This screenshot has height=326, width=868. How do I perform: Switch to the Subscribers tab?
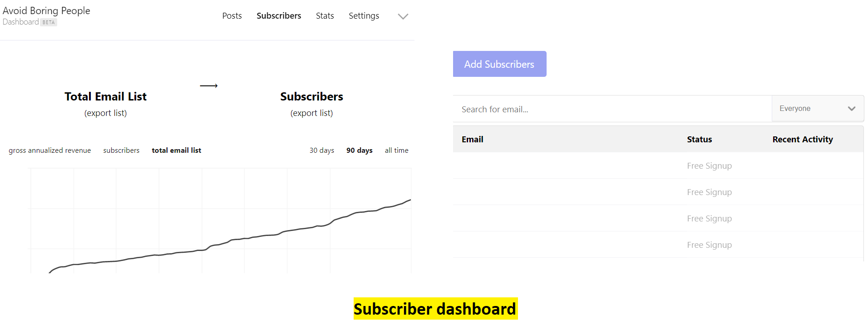[279, 16]
